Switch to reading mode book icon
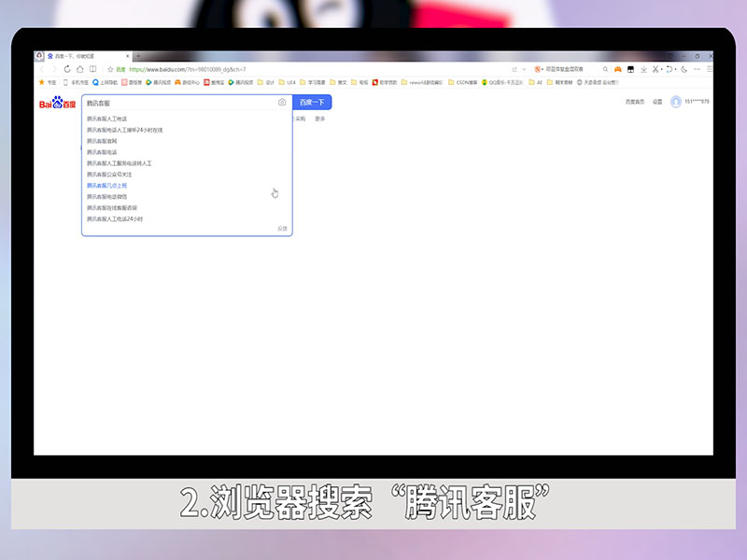The image size is (747, 560). point(92,69)
